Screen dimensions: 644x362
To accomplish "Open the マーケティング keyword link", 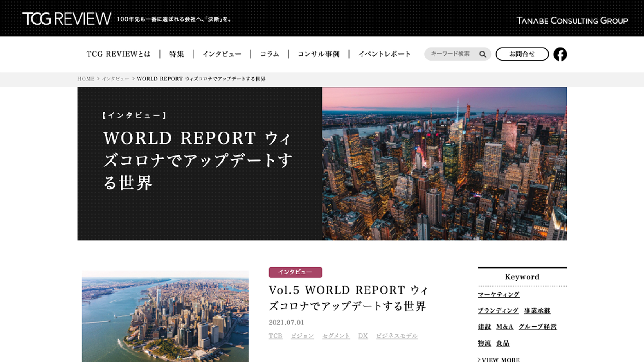I will [499, 294].
